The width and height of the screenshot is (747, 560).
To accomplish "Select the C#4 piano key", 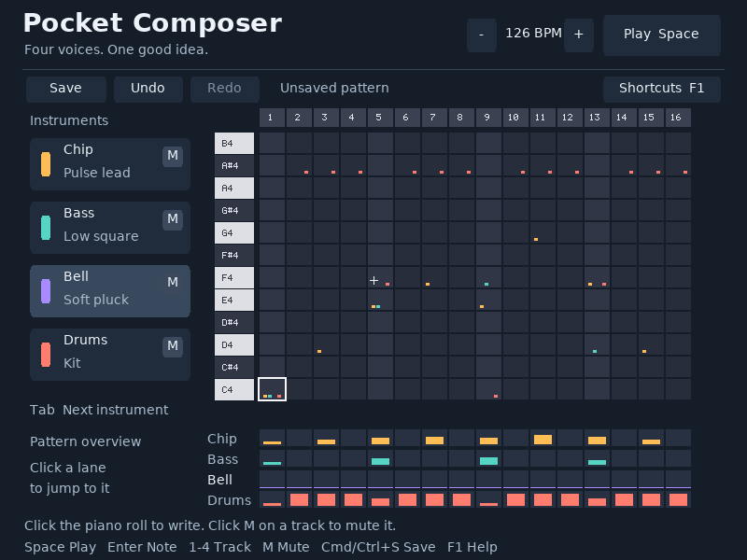I will 234,367.
